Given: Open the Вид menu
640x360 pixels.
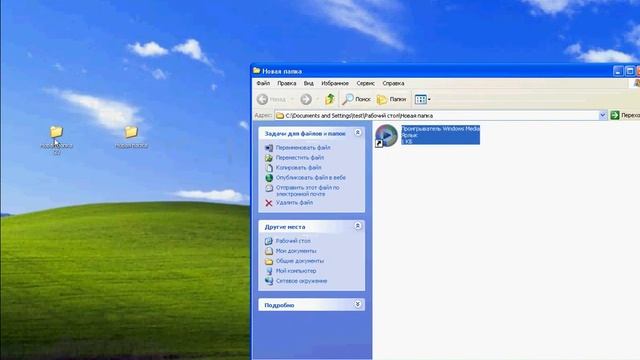Looking at the screenshot, I should pyautogui.click(x=309, y=83).
